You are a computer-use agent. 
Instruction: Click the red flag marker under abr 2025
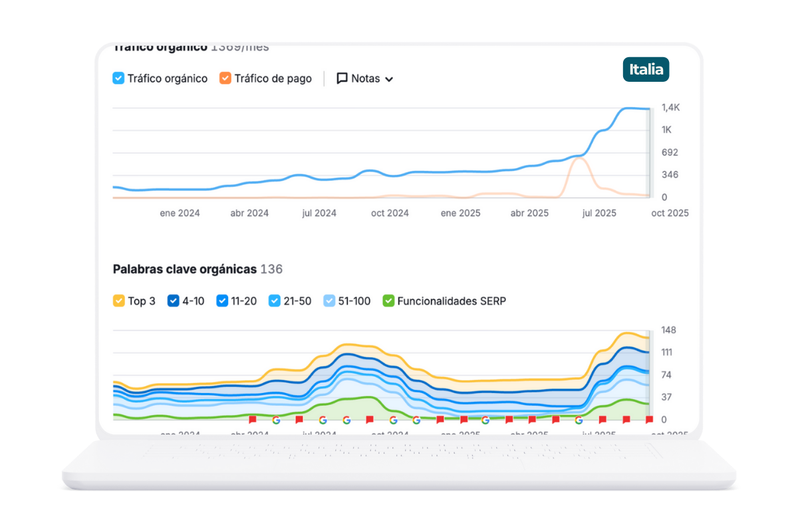click(x=532, y=420)
